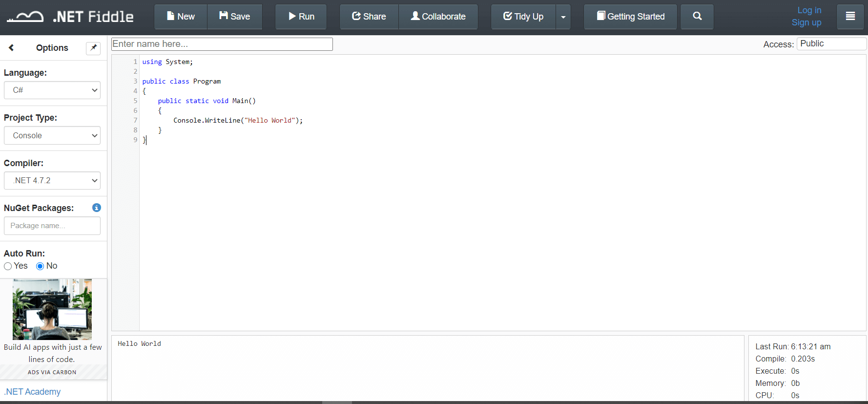The width and height of the screenshot is (868, 404).
Task: Open the .NET Academy link
Action: pyautogui.click(x=33, y=392)
